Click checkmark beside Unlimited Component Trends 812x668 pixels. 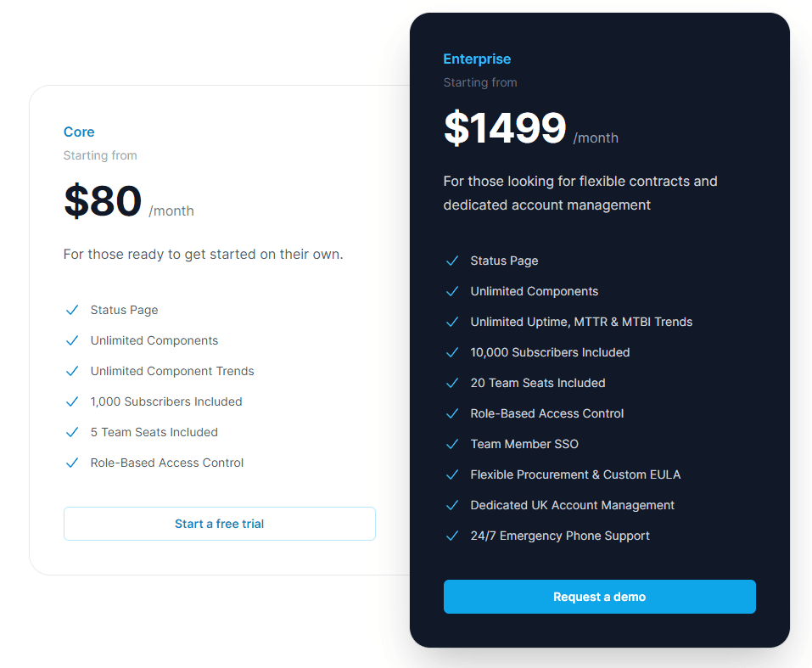point(72,371)
